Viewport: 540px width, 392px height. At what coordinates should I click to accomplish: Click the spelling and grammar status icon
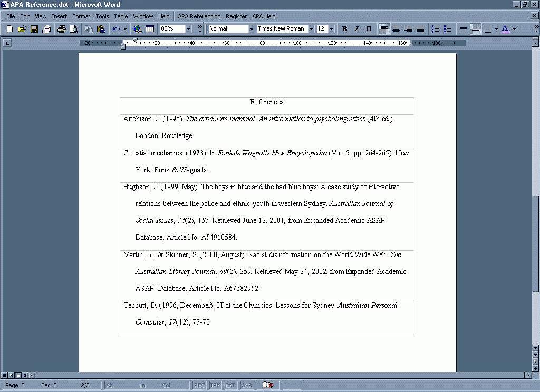tap(267, 385)
